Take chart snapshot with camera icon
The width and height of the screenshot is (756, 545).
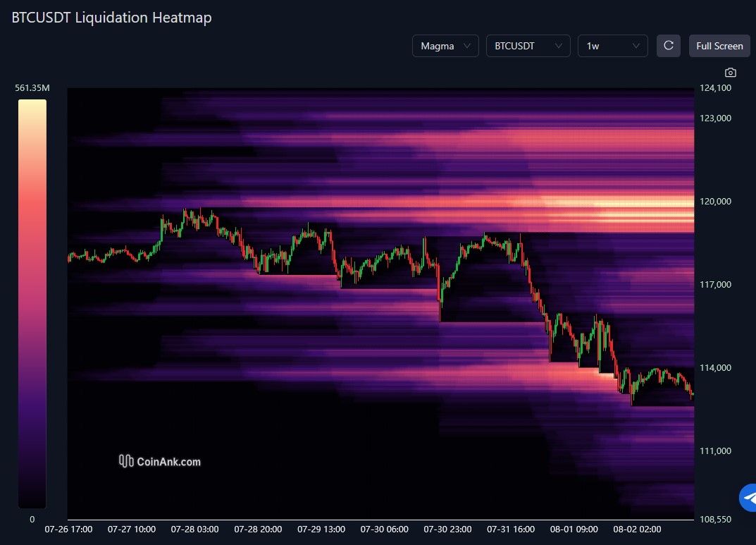pyautogui.click(x=731, y=73)
